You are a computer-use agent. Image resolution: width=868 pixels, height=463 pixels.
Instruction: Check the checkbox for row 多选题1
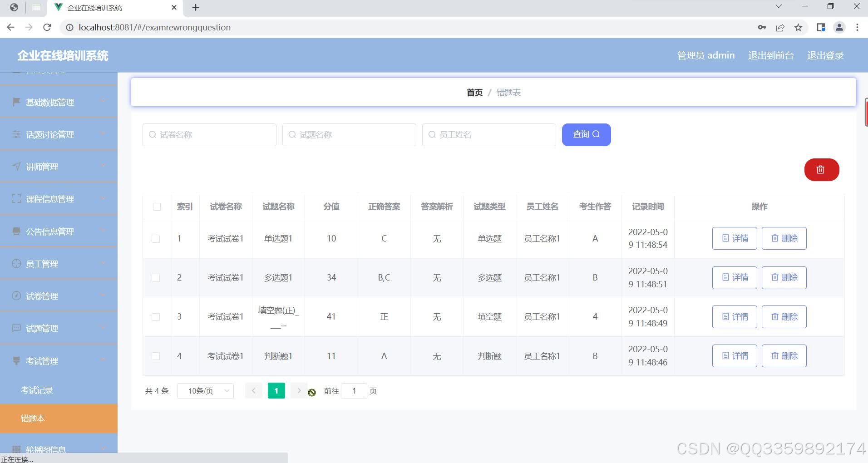[x=156, y=278]
